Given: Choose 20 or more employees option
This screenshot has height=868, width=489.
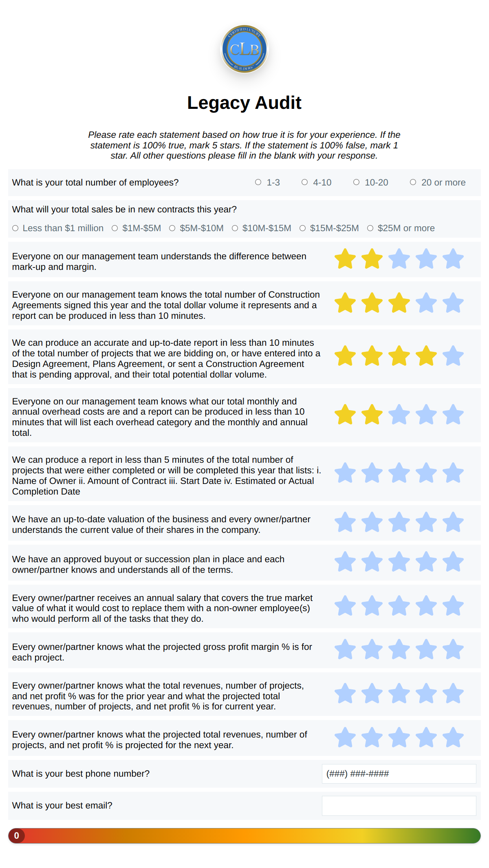Looking at the screenshot, I should (x=413, y=182).
